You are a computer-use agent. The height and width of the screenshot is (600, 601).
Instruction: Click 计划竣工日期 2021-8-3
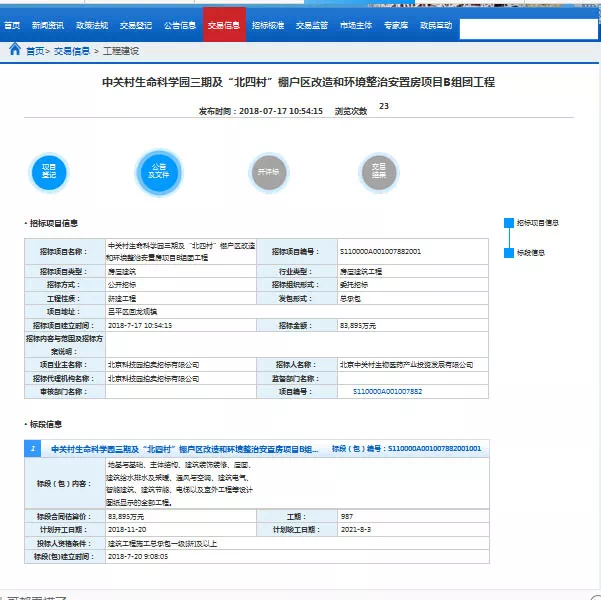point(356,529)
